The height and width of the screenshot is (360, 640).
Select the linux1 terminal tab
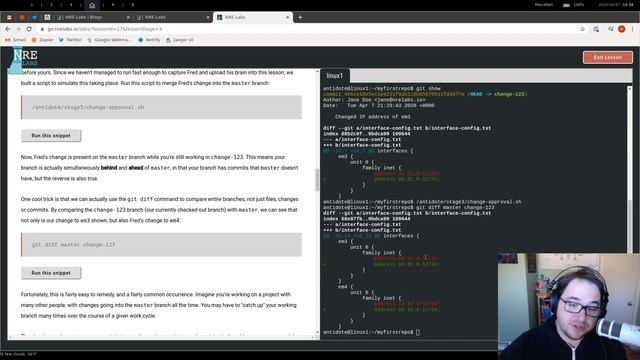[335, 76]
